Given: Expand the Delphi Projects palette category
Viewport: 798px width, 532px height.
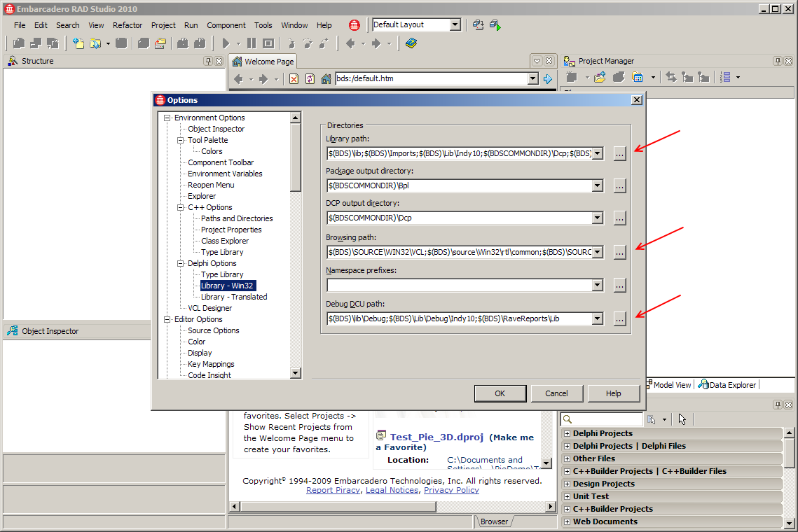Looking at the screenshot, I should tap(567, 433).
